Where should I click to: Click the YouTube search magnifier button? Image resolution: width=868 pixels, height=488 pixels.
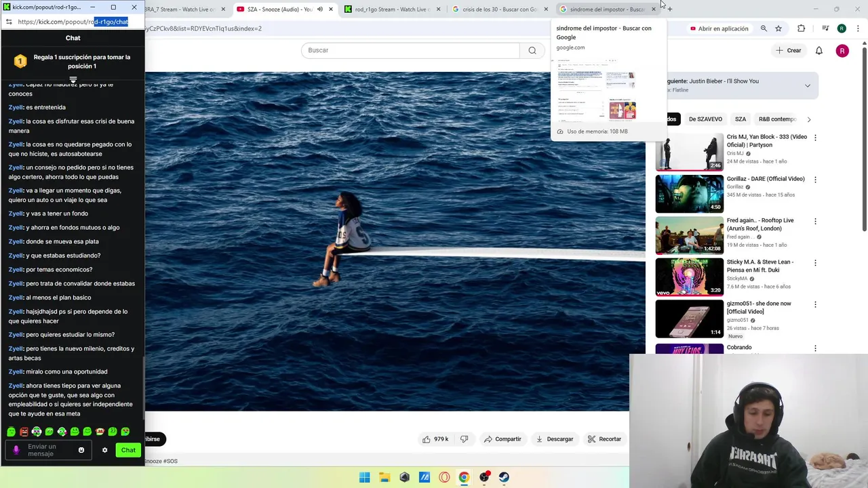pos(532,50)
